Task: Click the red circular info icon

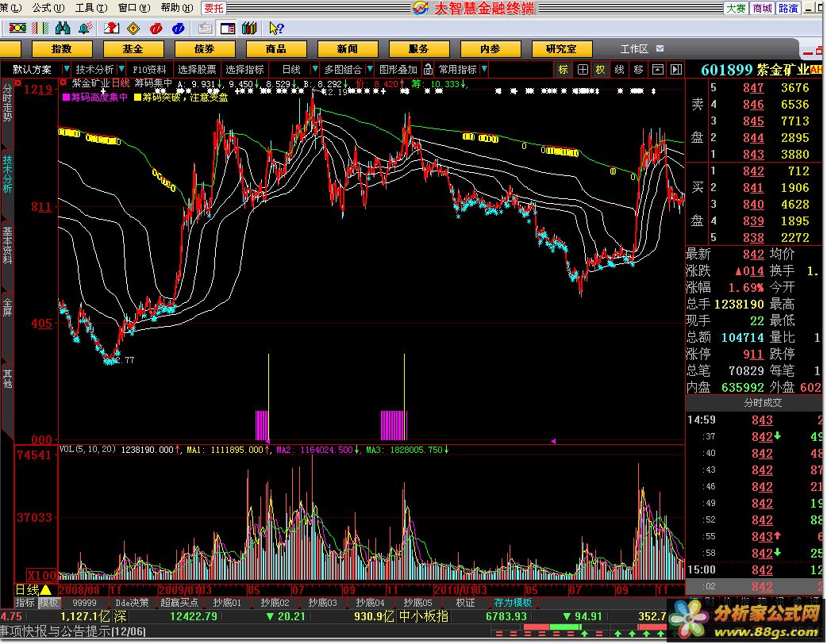Action: pyautogui.click(x=156, y=29)
